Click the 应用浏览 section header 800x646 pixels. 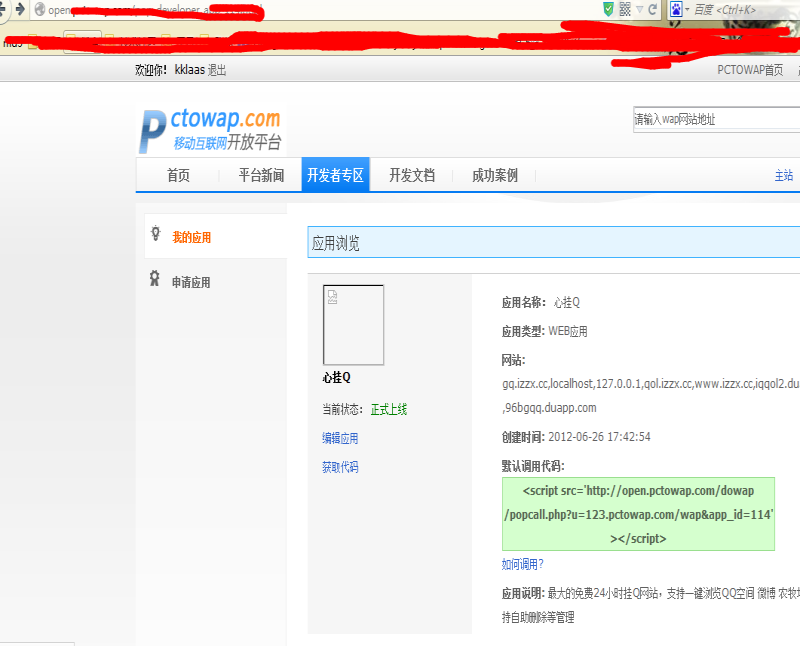click(x=554, y=242)
